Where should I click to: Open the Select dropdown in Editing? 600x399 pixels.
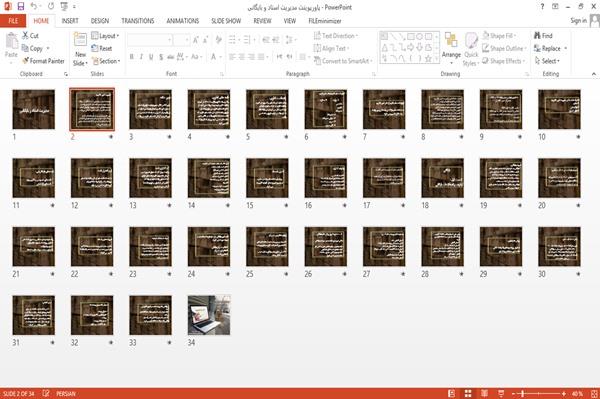pyautogui.click(x=547, y=61)
